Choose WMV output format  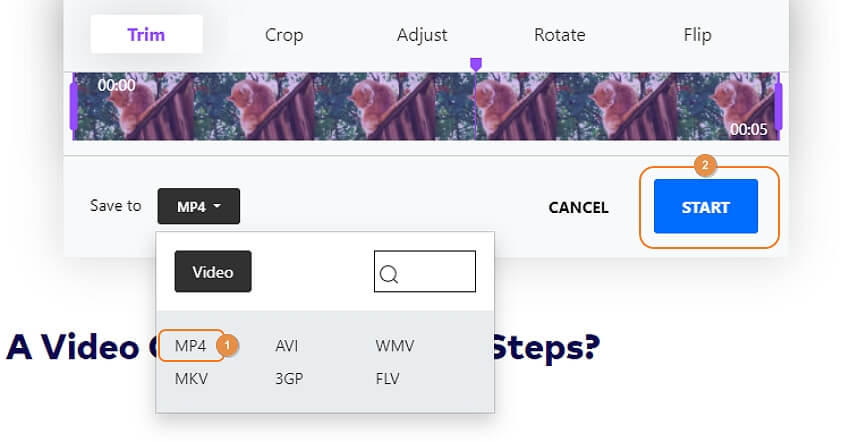click(x=395, y=345)
